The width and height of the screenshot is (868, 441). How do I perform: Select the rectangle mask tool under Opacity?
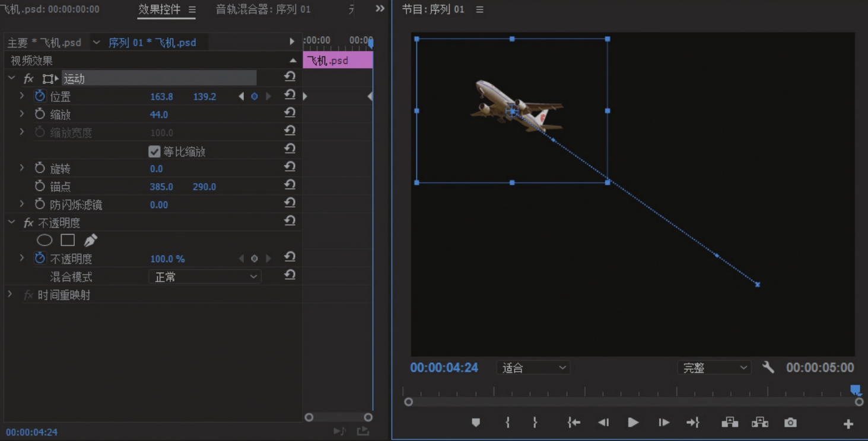coord(68,240)
